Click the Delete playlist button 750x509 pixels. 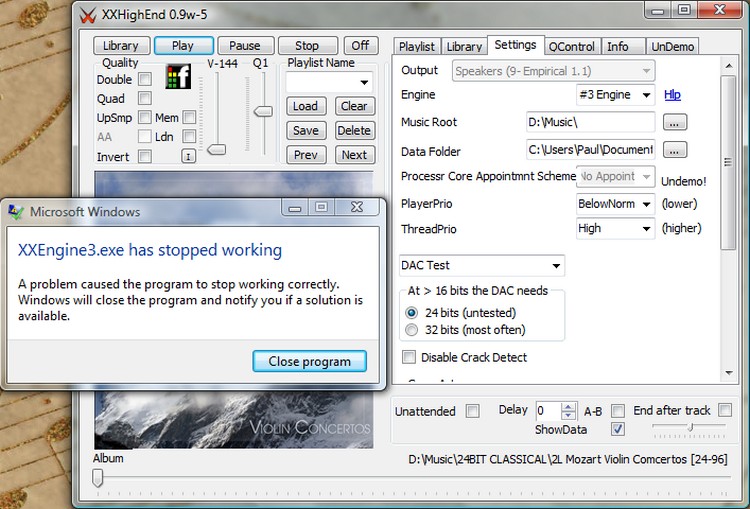click(x=354, y=131)
